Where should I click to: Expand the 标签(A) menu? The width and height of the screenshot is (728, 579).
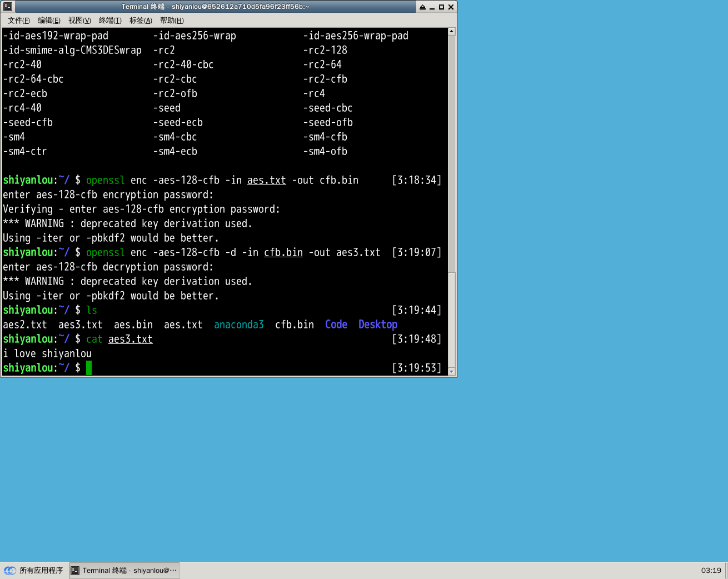[141, 21]
